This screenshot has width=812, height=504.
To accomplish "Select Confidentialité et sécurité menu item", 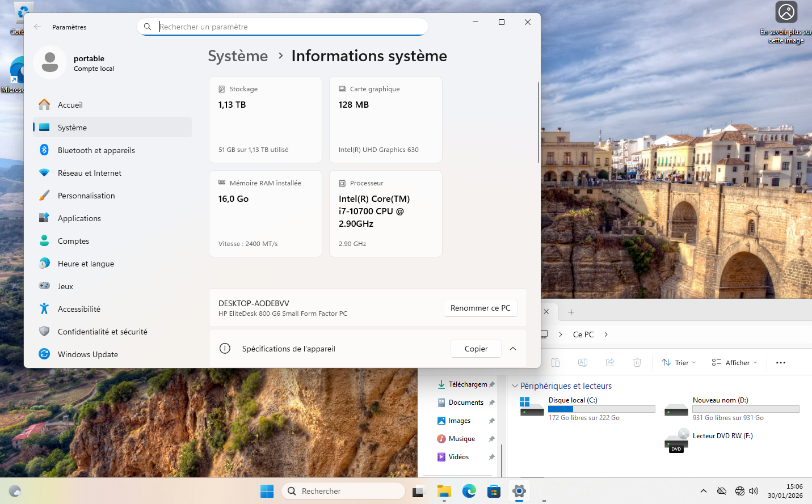I will [102, 332].
